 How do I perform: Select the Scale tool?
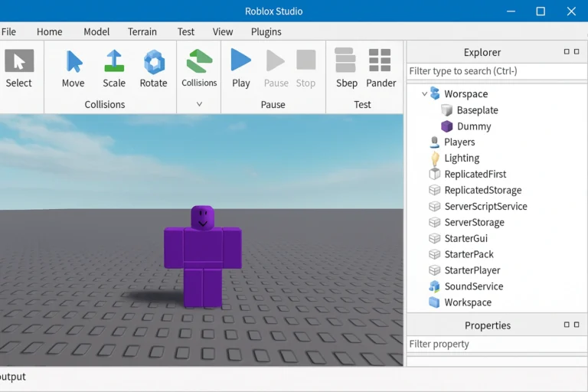coord(114,69)
